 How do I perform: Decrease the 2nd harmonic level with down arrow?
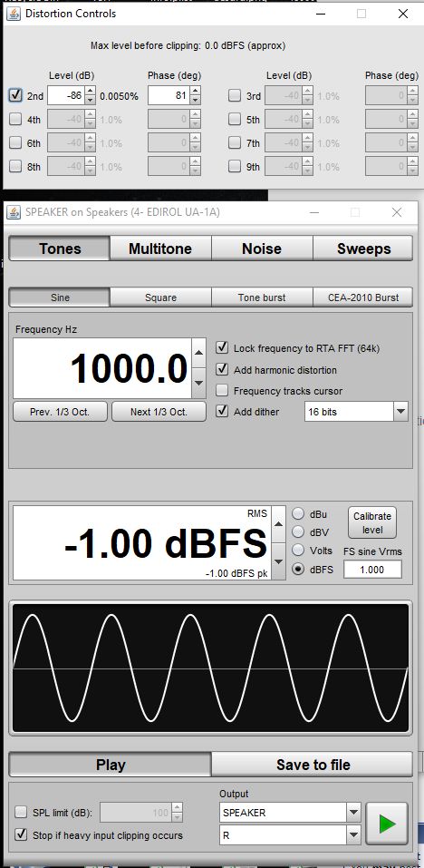(x=90, y=100)
